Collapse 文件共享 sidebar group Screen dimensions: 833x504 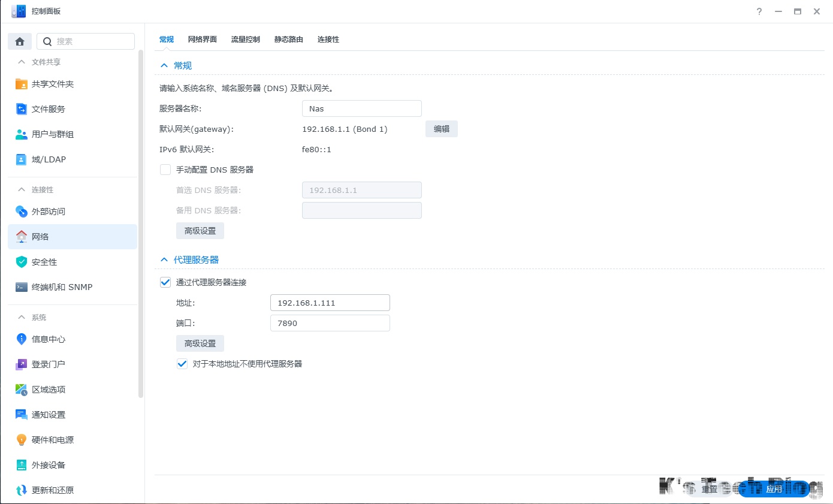[22, 62]
